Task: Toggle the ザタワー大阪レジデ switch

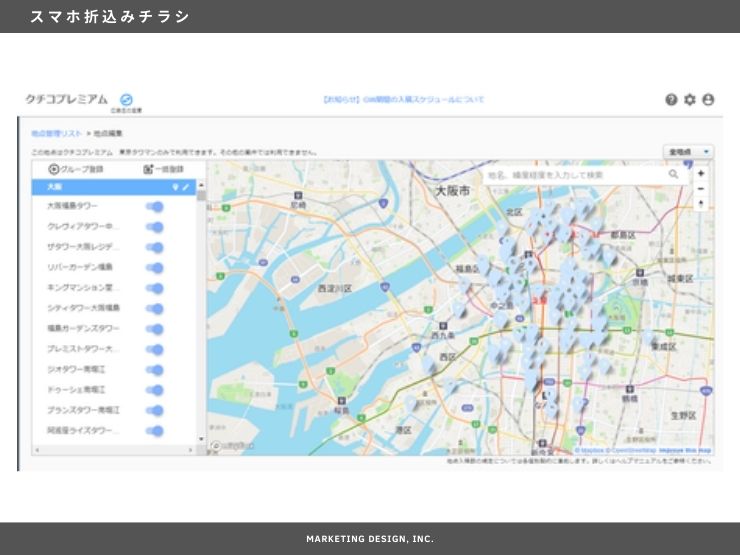Action: tap(155, 247)
